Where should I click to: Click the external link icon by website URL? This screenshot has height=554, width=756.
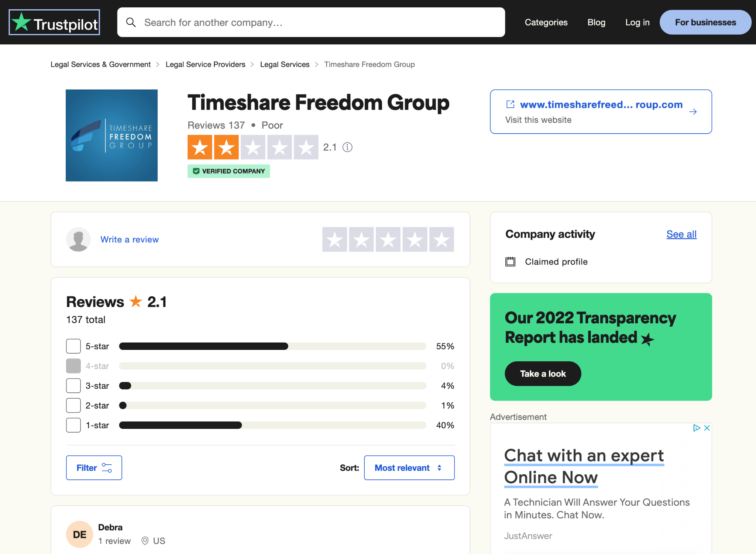pos(510,104)
